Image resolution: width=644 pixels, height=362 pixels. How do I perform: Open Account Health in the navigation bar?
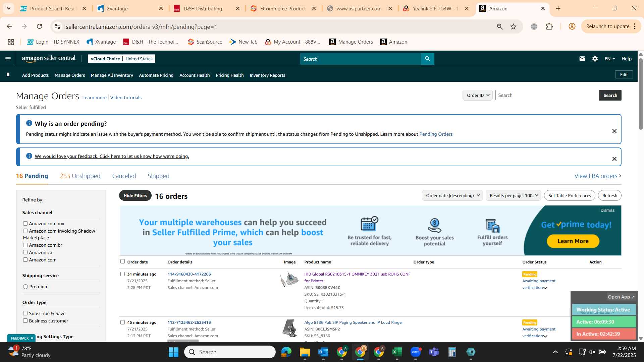click(195, 75)
